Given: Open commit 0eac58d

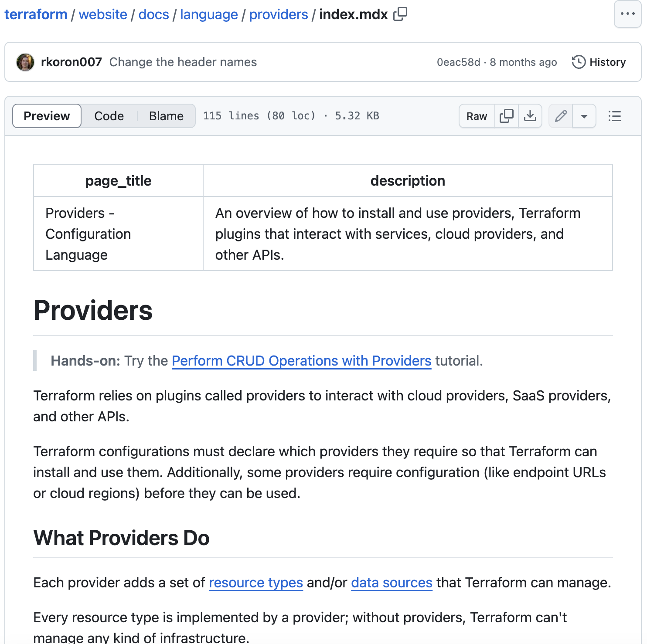Looking at the screenshot, I should coord(458,62).
